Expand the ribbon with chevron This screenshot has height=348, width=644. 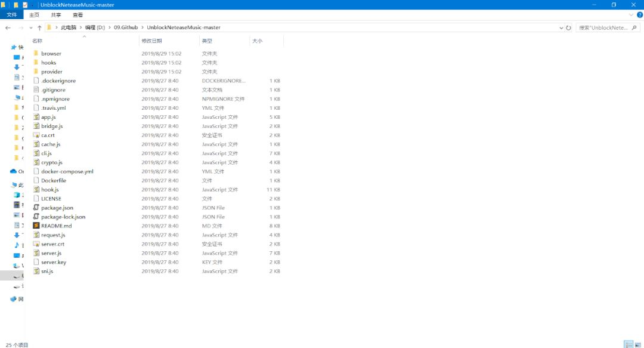tap(631, 15)
